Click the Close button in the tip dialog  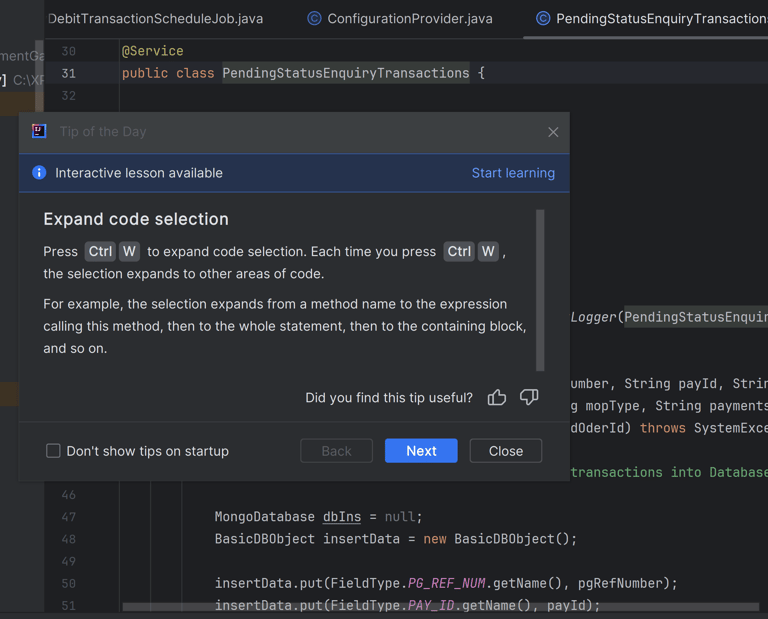point(505,451)
